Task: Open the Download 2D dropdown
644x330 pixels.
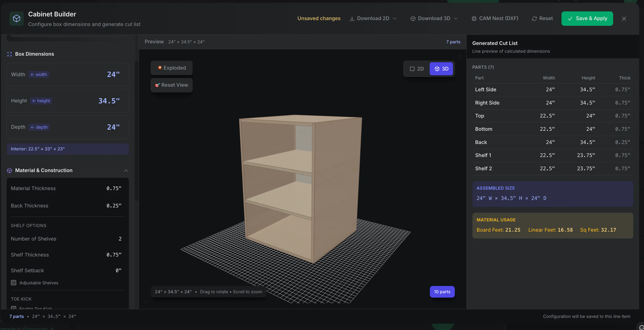Action: click(373, 18)
